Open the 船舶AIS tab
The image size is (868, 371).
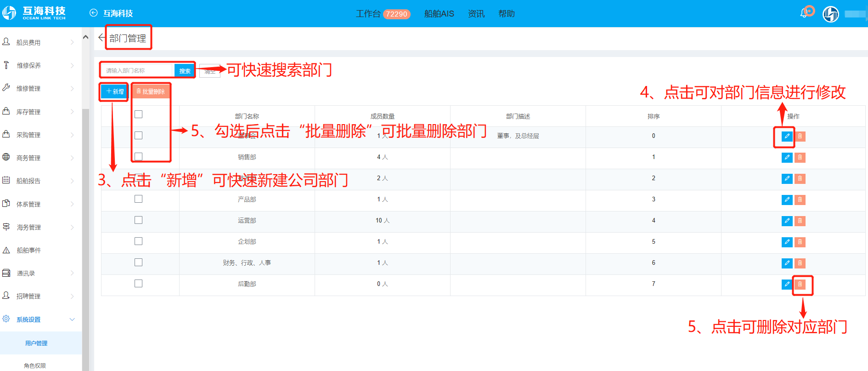pyautogui.click(x=439, y=14)
